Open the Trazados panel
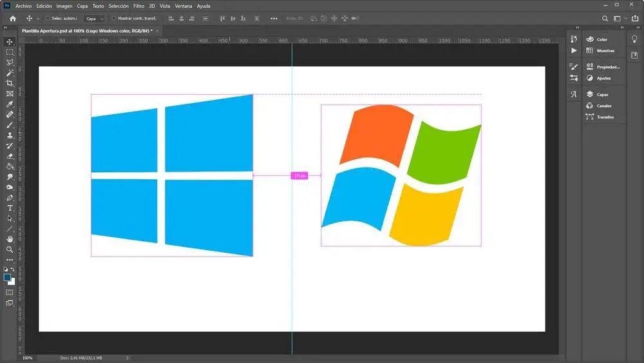This screenshot has height=363, width=644. click(604, 117)
